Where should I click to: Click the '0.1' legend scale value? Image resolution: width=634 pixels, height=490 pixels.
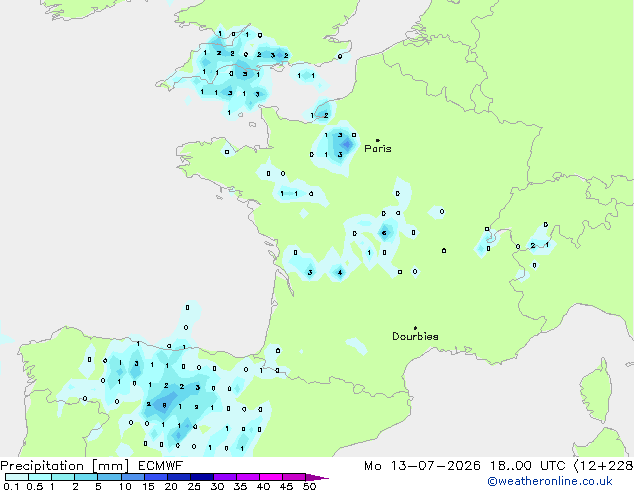[x=11, y=486]
